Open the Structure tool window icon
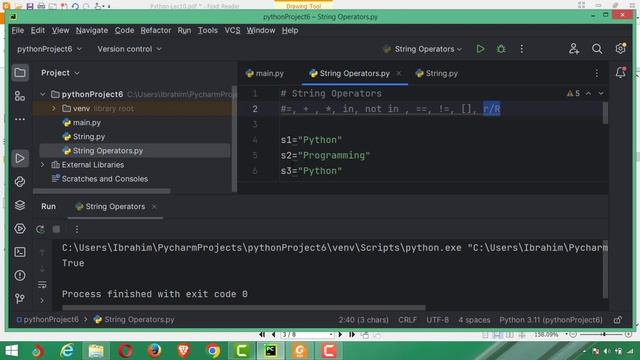640x360 pixels. [x=20, y=96]
